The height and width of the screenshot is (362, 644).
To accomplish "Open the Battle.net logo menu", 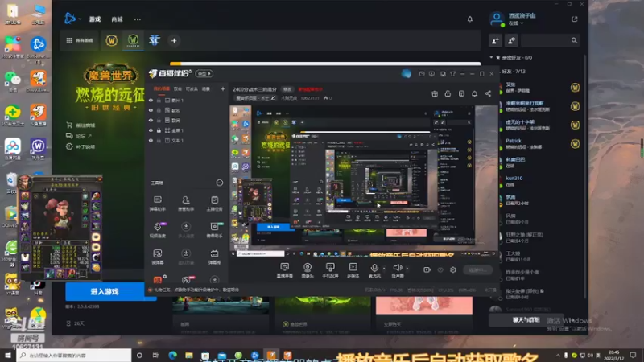I will [x=70, y=19].
